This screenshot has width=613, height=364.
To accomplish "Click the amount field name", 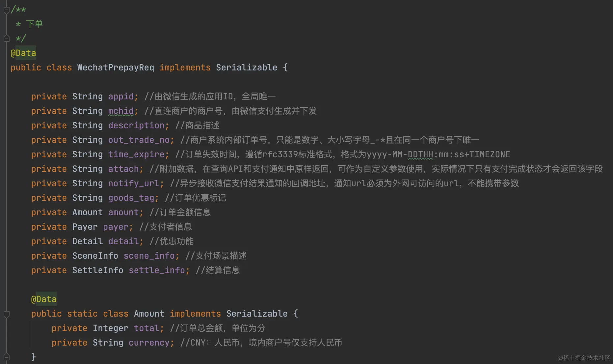I will click(x=123, y=212).
